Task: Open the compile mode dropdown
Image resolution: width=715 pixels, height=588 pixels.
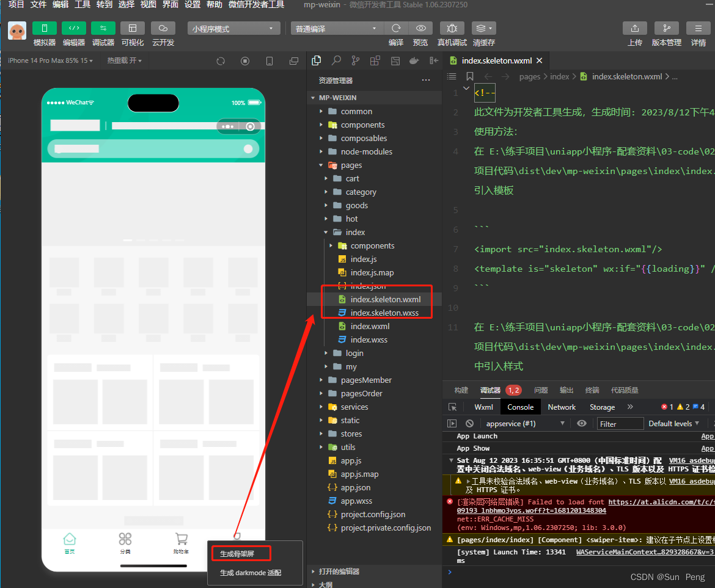Action: (337, 28)
